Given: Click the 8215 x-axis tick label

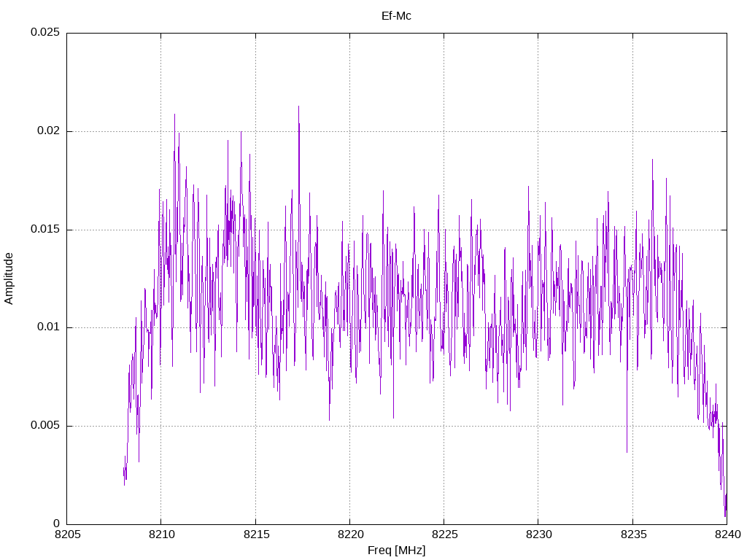Looking at the screenshot, I should coord(256,534).
